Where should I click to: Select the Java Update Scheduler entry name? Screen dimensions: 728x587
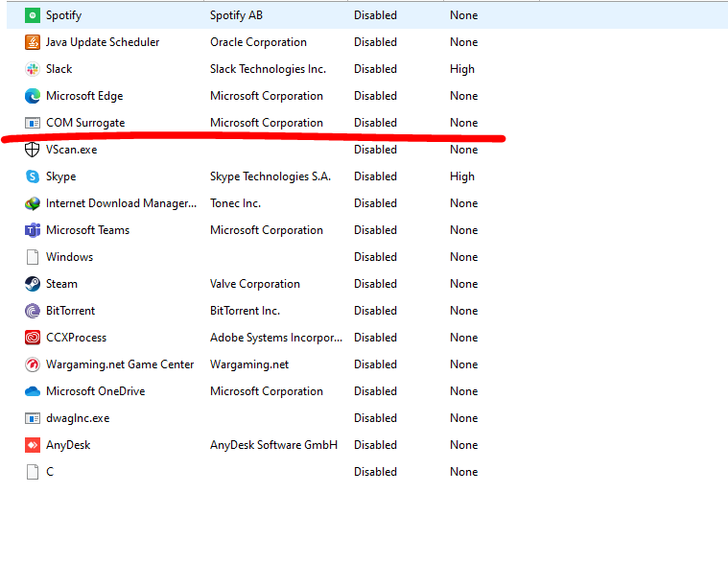[103, 42]
